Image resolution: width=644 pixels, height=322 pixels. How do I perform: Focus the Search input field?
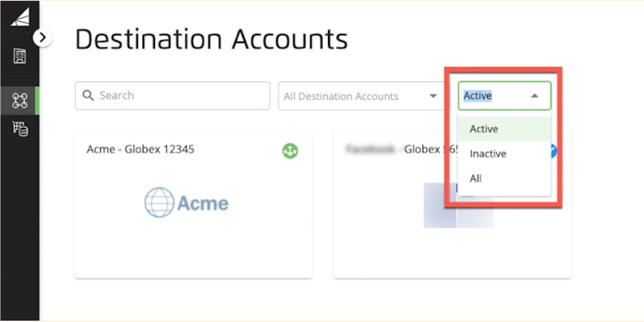pos(173,96)
